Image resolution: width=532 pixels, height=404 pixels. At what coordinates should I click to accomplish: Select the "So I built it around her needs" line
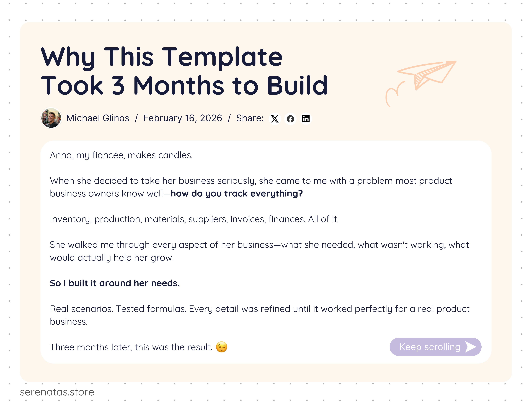tap(115, 283)
